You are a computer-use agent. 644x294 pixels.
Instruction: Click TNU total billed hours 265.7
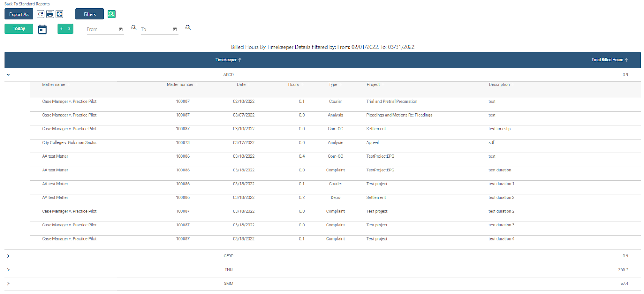pyautogui.click(x=623, y=269)
